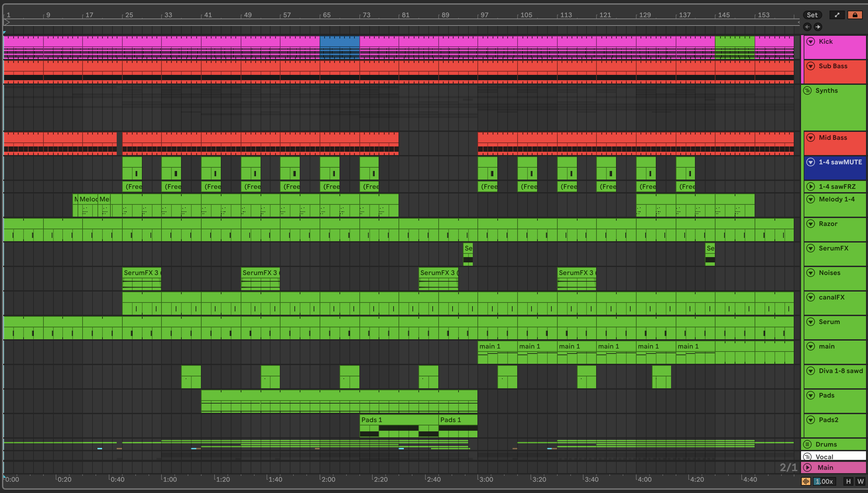Jump to next locator arrow
The image size is (868, 493).
[818, 27]
